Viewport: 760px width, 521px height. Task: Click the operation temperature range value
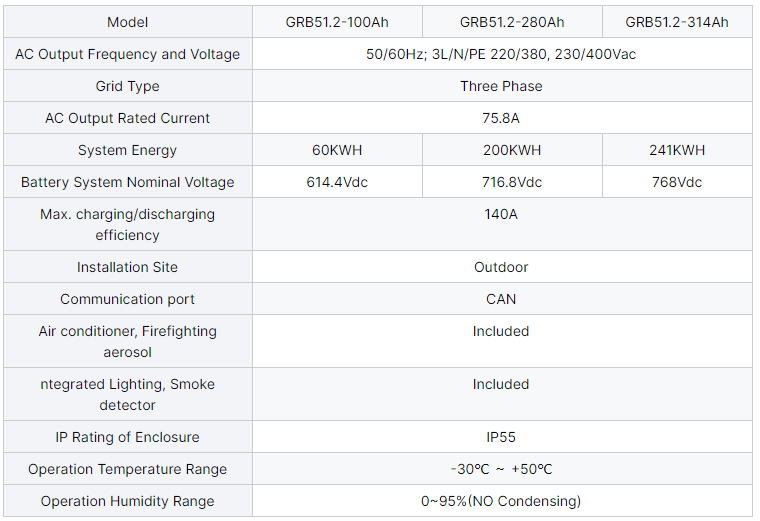501,469
